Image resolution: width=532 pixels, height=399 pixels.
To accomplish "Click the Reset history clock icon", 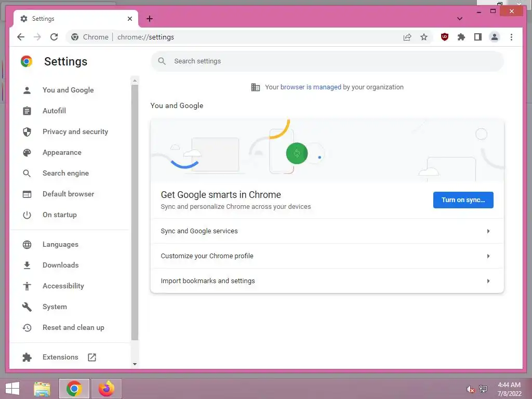I will coord(27,327).
